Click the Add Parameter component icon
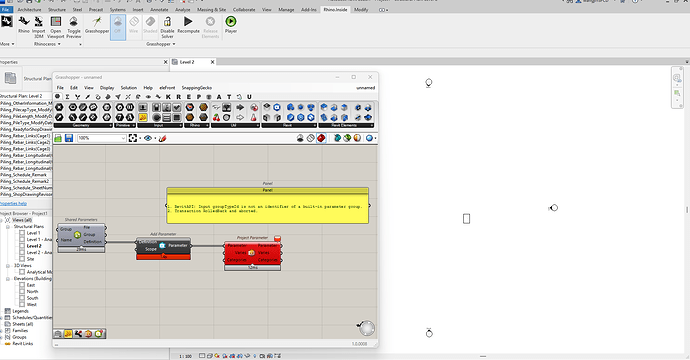This screenshot has width=690, height=360. 162,246
